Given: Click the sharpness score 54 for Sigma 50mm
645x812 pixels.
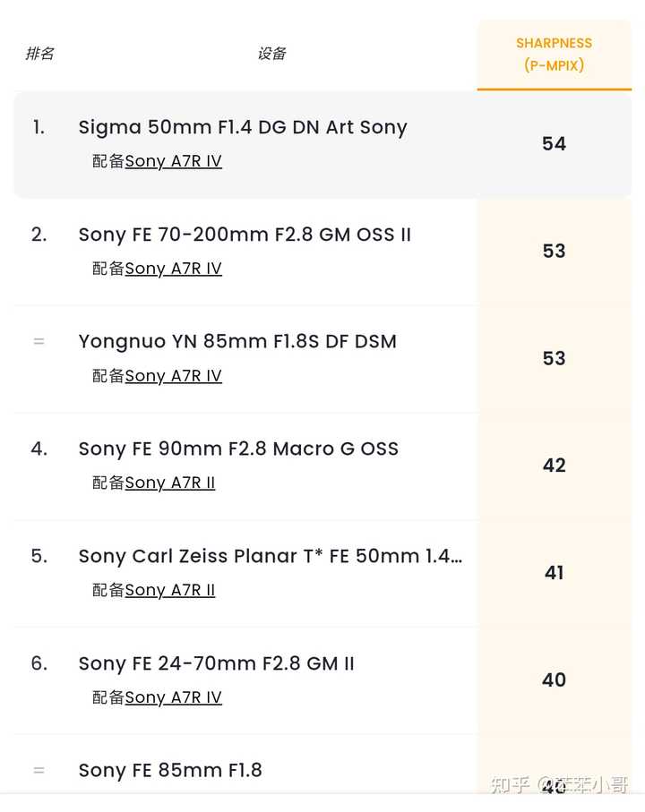Looking at the screenshot, I should pos(554,143).
